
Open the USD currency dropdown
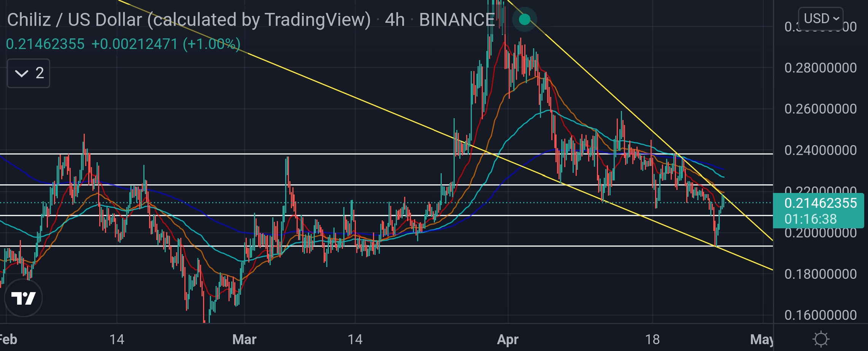(821, 19)
